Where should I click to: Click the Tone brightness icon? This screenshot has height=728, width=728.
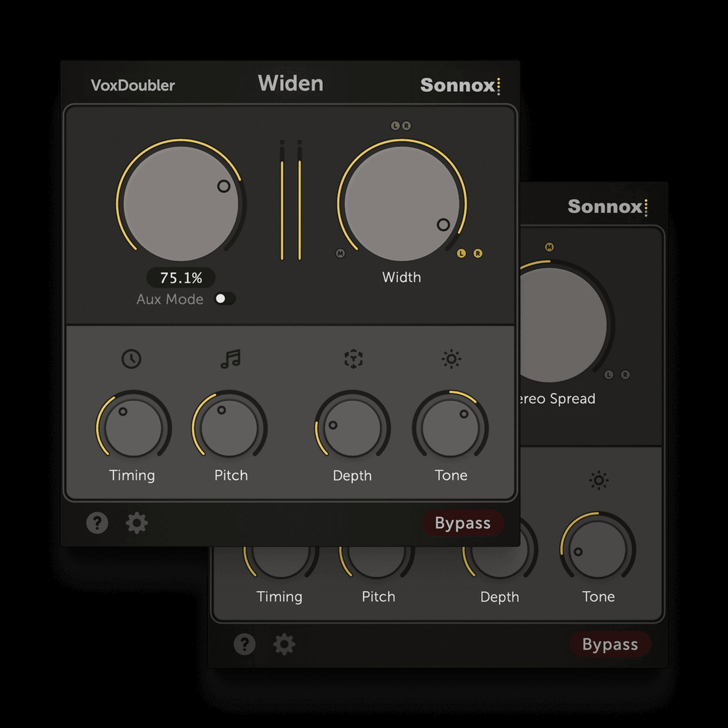click(451, 359)
